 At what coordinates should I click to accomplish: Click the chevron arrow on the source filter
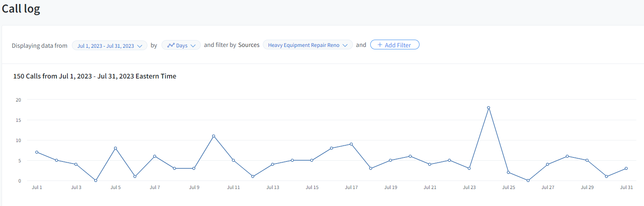pyautogui.click(x=345, y=45)
